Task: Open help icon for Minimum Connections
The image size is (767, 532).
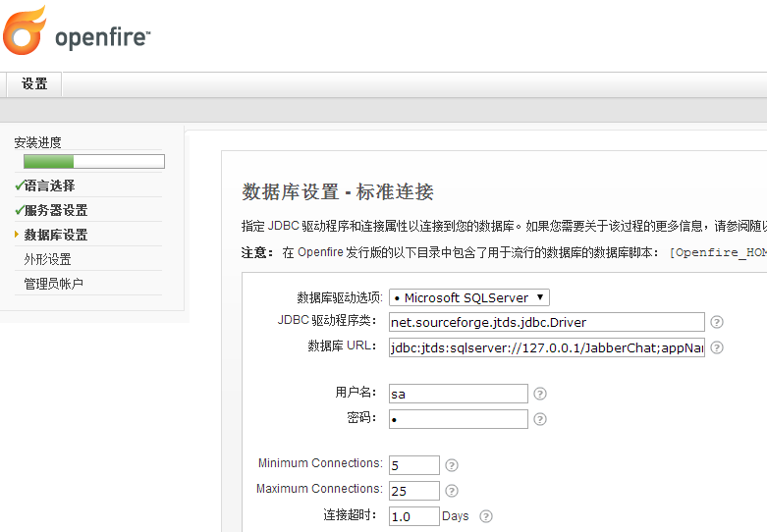Action: (x=452, y=465)
